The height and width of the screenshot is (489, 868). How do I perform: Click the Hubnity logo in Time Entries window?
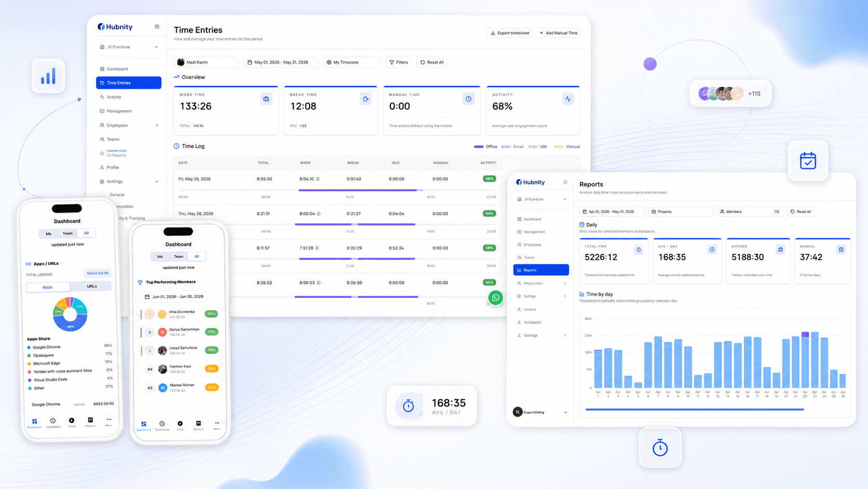[115, 27]
